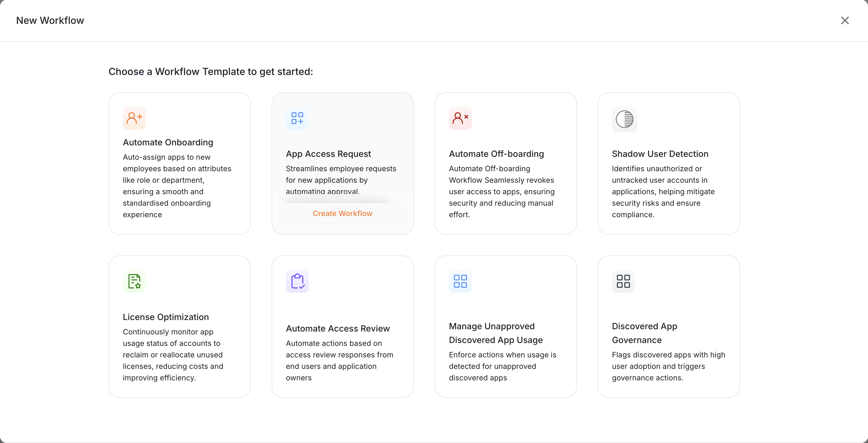The width and height of the screenshot is (868, 443).
Task: Select the Shadow User Detection title
Action: (x=660, y=154)
